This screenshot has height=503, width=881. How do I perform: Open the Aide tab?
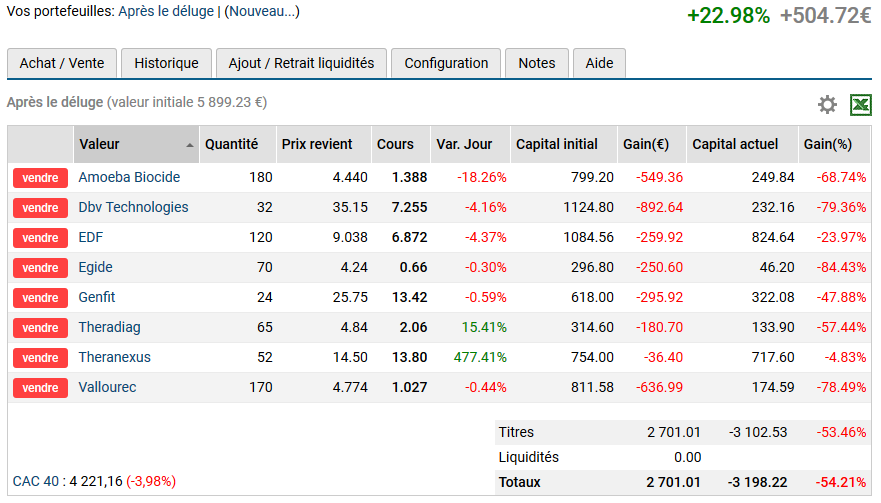(599, 63)
